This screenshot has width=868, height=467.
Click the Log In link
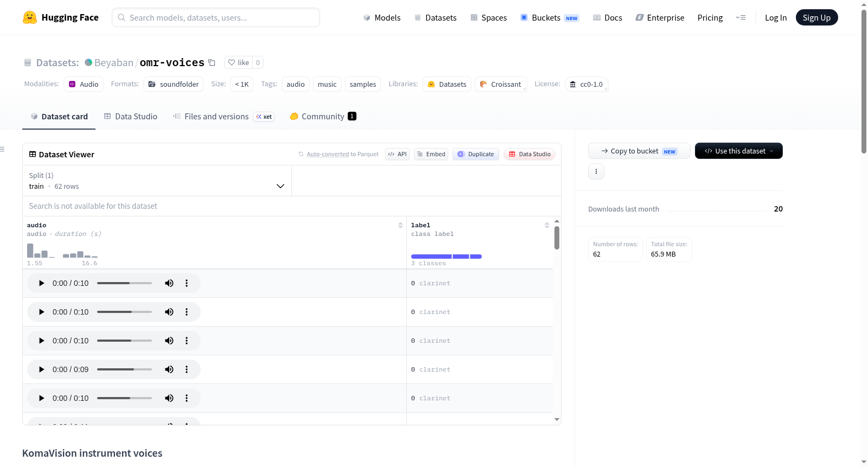776,18
